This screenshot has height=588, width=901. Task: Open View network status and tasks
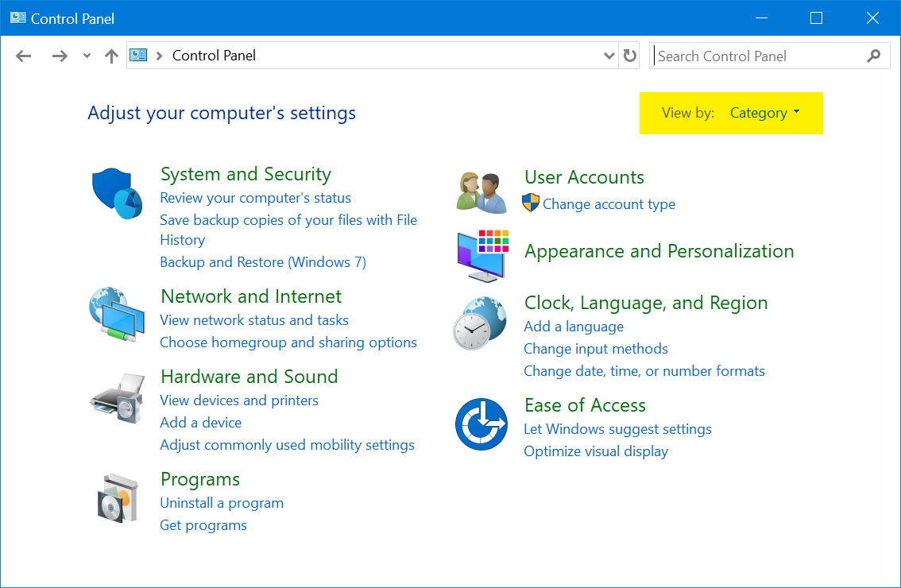[254, 319]
